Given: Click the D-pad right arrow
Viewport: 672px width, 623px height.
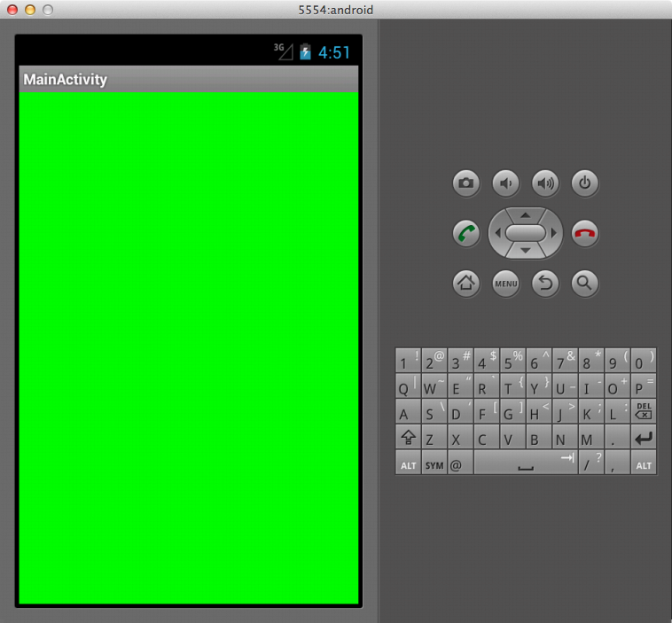Looking at the screenshot, I should point(554,233).
